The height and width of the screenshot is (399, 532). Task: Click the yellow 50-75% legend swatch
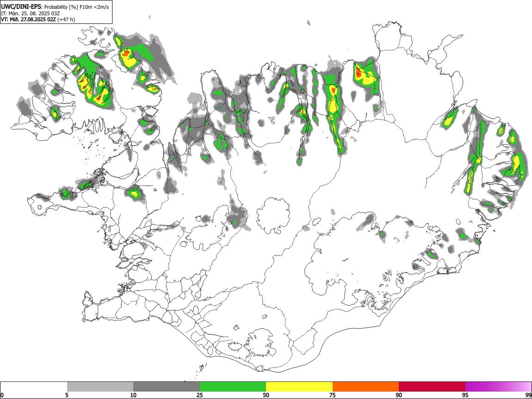(x=299, y=387)
